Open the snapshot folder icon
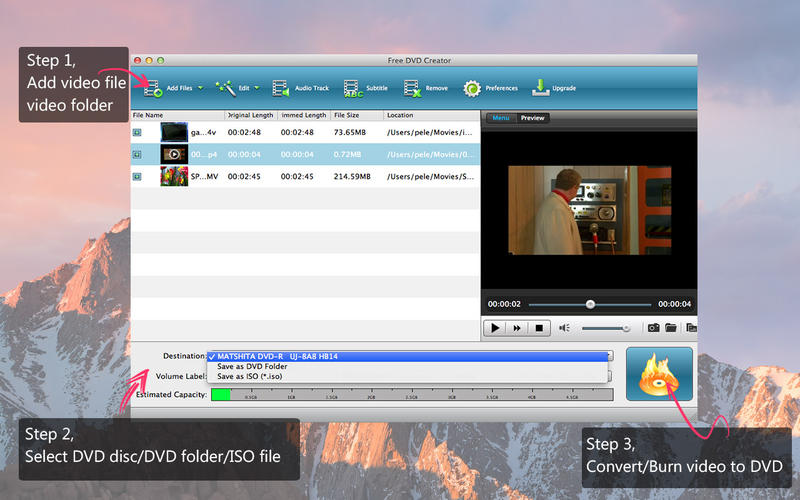 coord(672,327)
